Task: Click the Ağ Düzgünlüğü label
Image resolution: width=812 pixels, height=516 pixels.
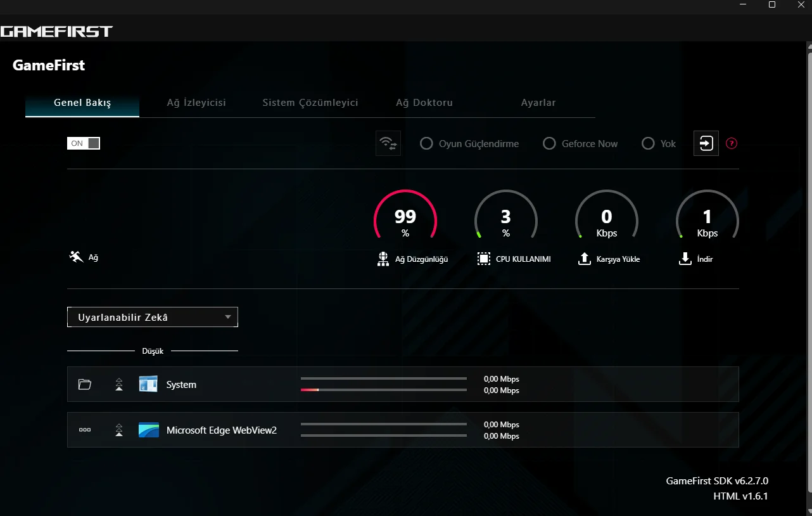Action: [x=421, y=259]
